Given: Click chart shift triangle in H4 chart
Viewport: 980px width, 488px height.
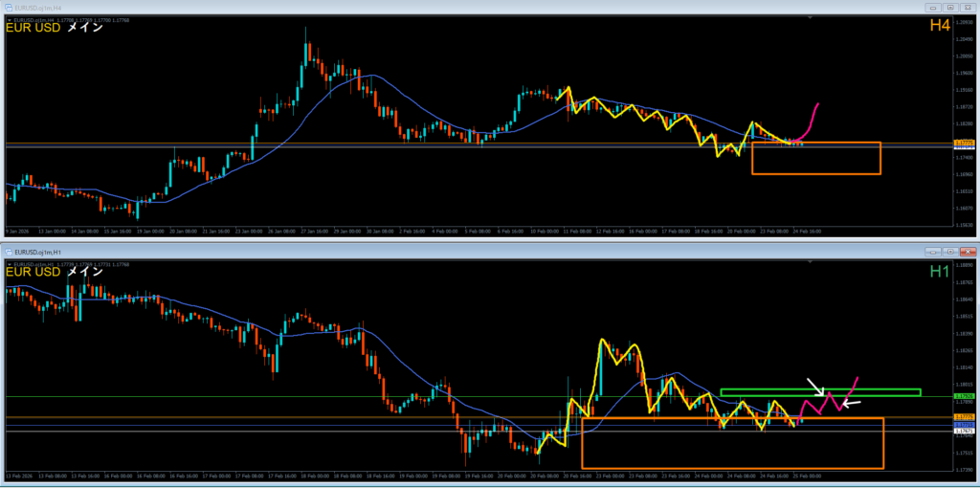Looking at the screenshot, I should 810,19.
